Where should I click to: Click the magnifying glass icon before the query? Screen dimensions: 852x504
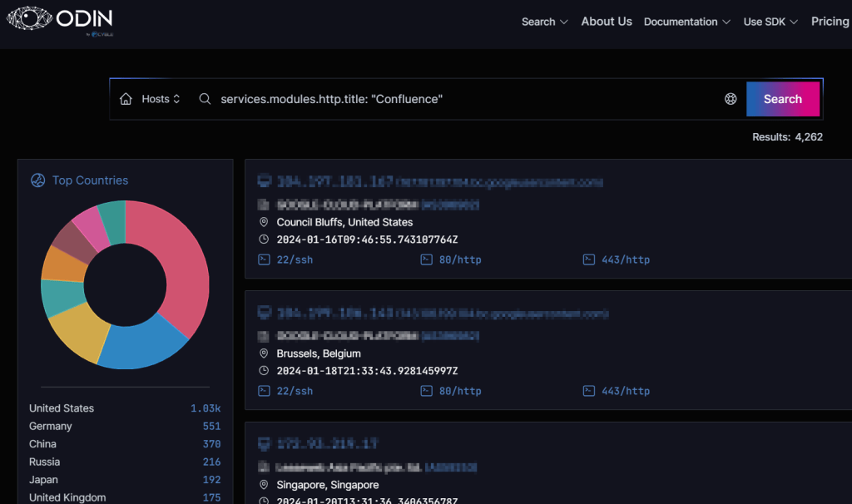coord(205,98)
